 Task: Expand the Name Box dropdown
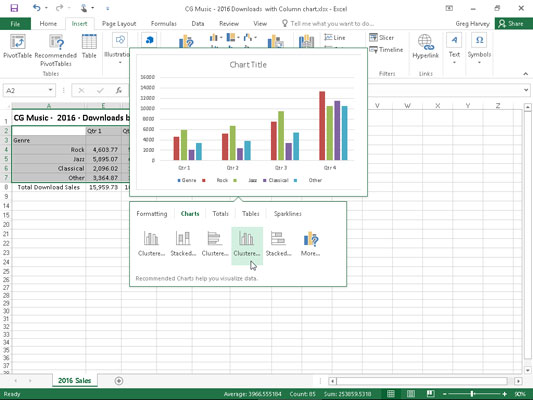coord(50,90)
